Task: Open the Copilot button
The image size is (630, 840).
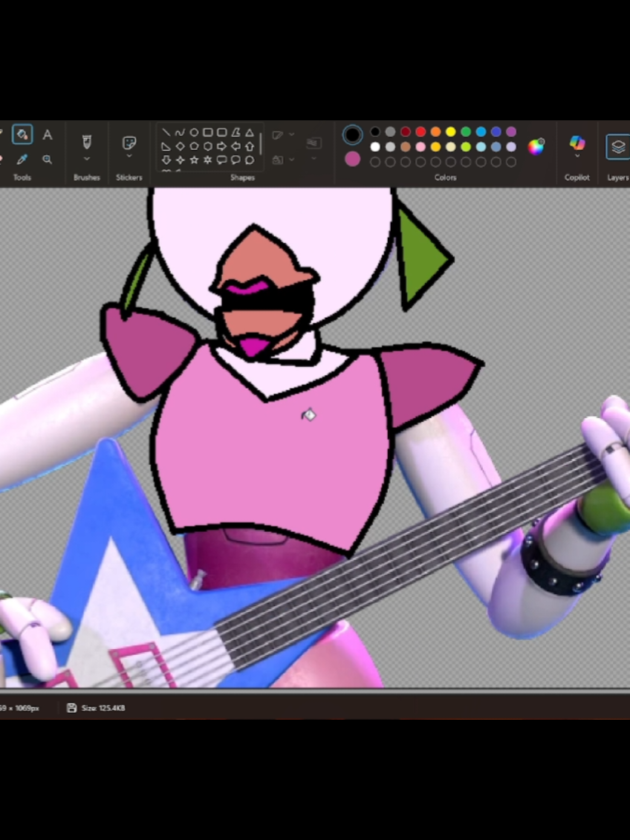Action: click(577, 143)
